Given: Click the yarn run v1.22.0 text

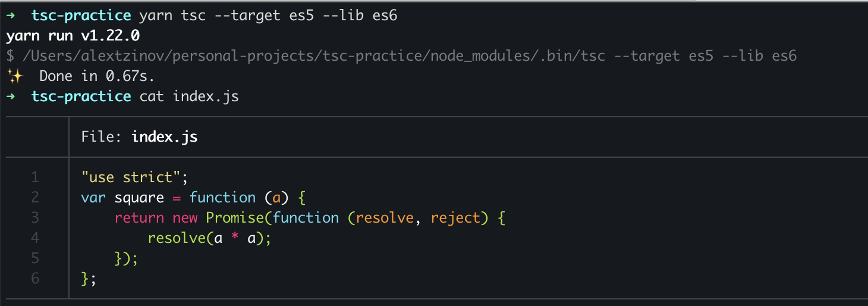Looking at the screenshot, I should [73, 36].
